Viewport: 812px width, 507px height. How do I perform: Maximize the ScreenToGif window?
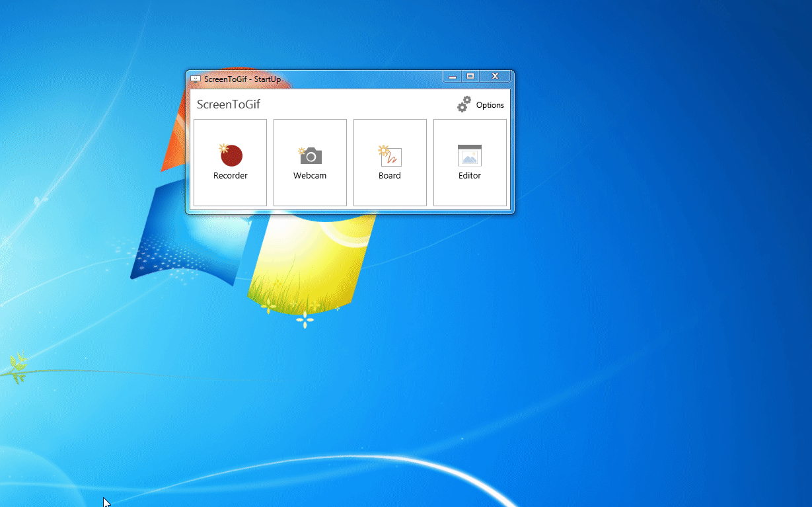click(470, 77)
